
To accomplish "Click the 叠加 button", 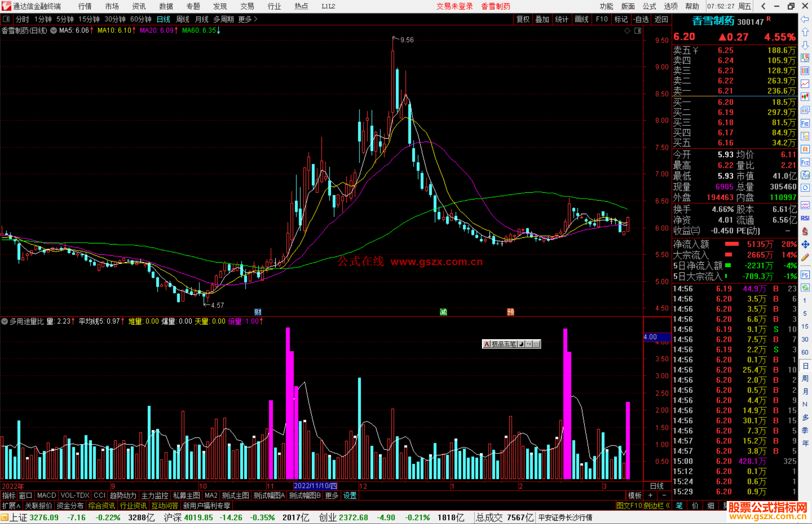I will click(x=542, y=19).
